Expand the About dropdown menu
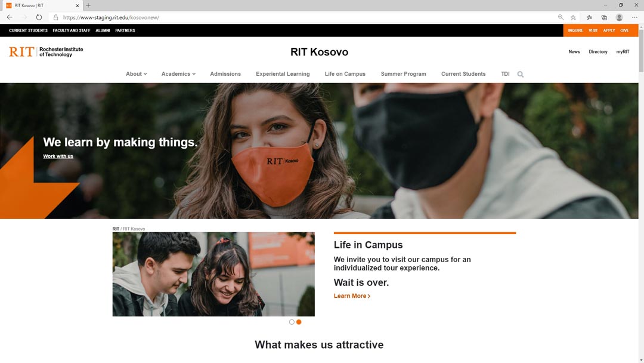Viewport: 644px width, 363px height. 137,74
